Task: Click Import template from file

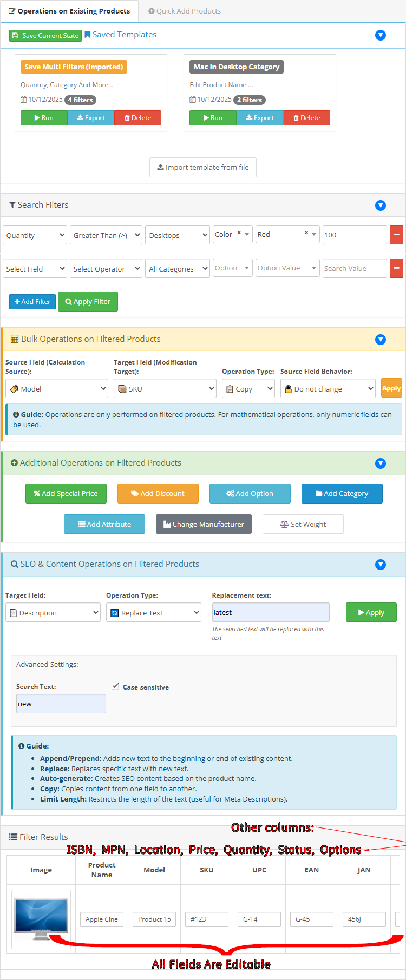Action: 203,168
